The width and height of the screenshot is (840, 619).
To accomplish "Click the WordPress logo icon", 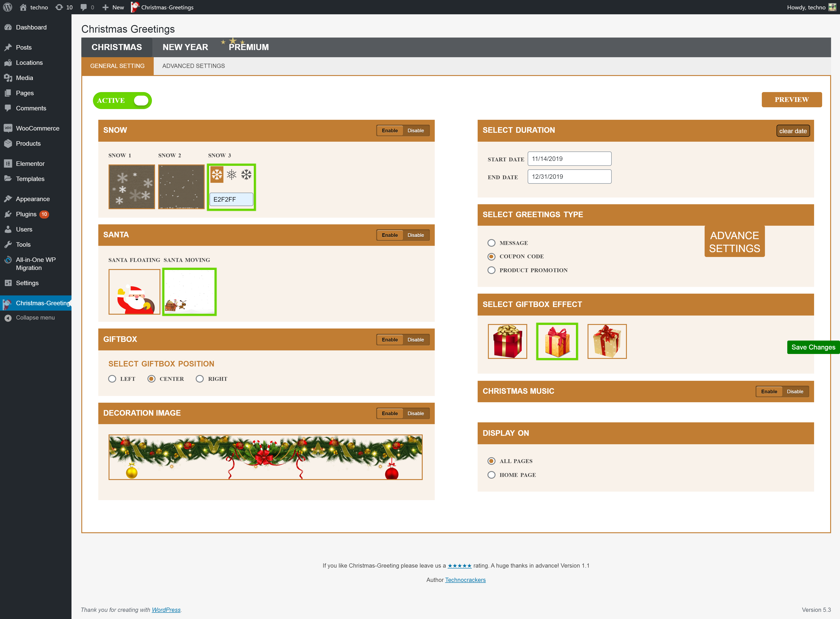I will coord(8,7).
